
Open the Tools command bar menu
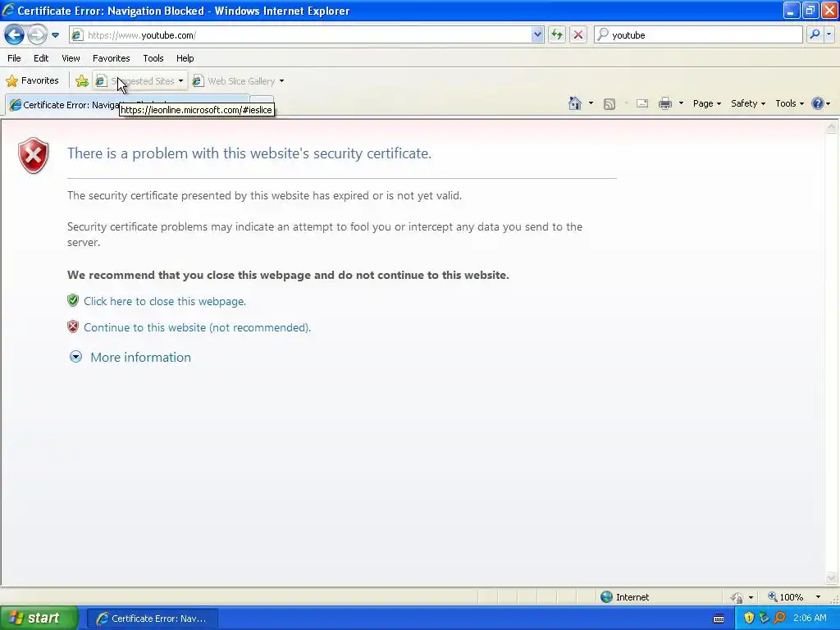pos(790,103)
